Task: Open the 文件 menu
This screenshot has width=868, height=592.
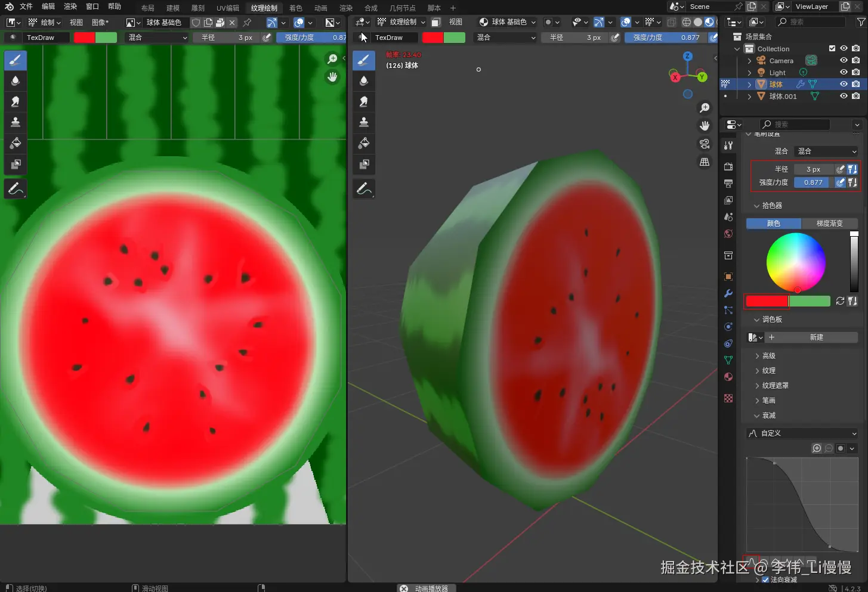Action: pyautogui.click(x=26, y=7)
